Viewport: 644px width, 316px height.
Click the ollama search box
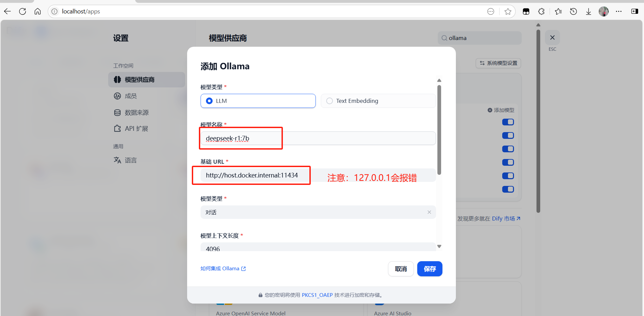click(479, 38)
